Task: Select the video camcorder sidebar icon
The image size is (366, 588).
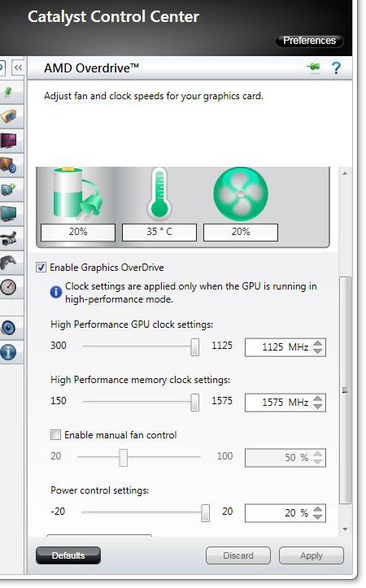Action: coord(8,238)
